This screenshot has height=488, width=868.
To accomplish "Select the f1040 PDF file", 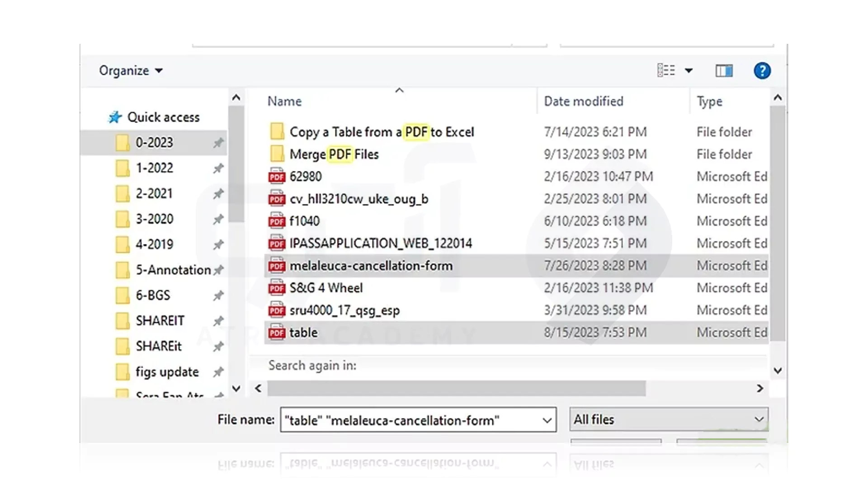I will (x=304, y=221).
